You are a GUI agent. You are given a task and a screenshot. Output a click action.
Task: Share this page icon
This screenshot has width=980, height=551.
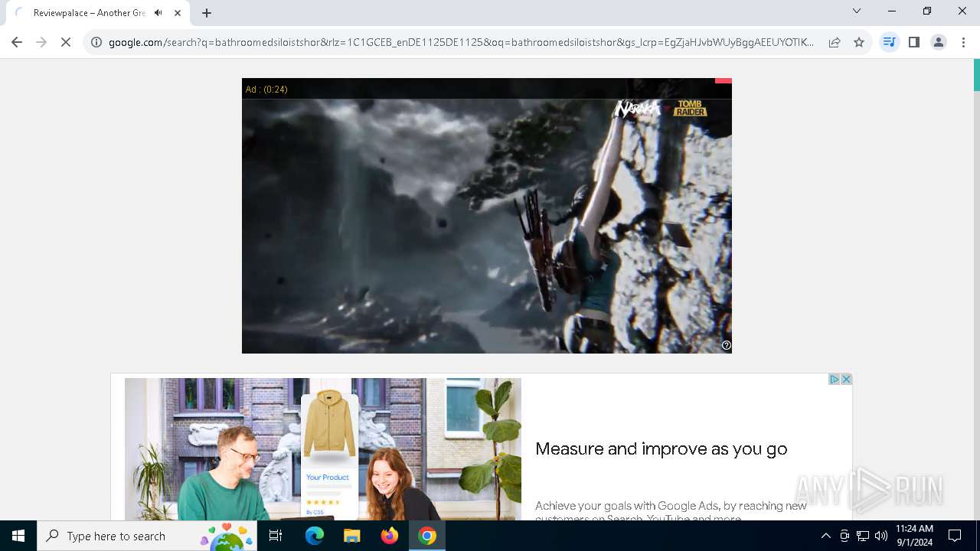pos(835,42)
